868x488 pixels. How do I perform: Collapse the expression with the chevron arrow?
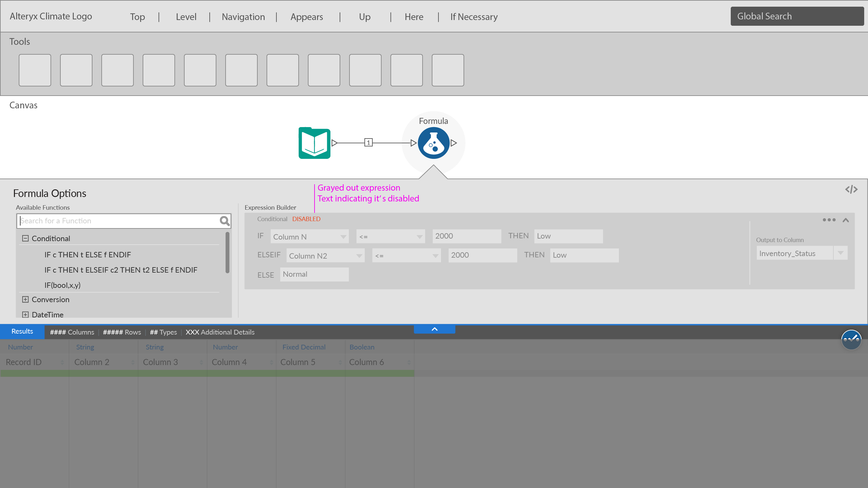point(845,220)
